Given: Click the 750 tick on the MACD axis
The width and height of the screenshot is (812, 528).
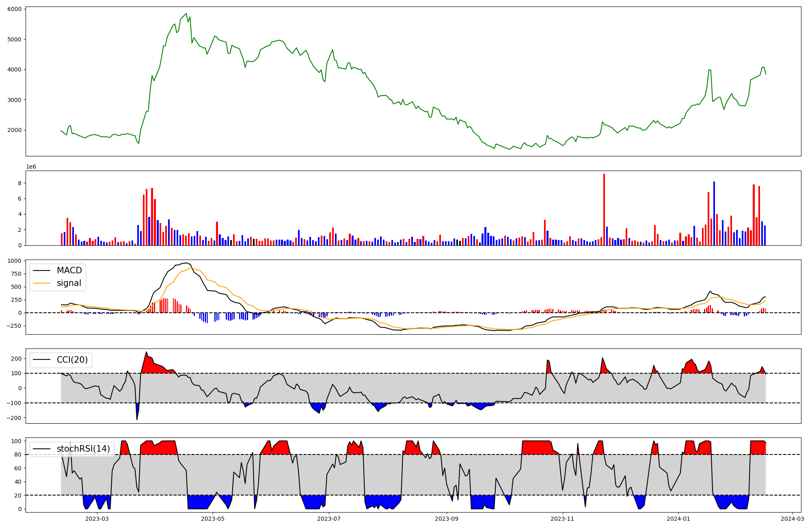Looking at the screenshot, I should [x=17, y=274].
